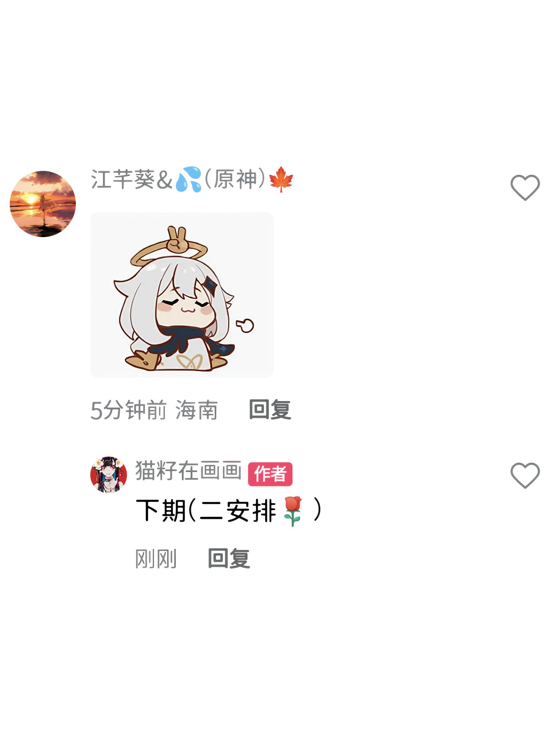Tap the puff cloud beside Paimon sticker
The height and width of the screenshot is (747, 560).
tap(245, 325)
